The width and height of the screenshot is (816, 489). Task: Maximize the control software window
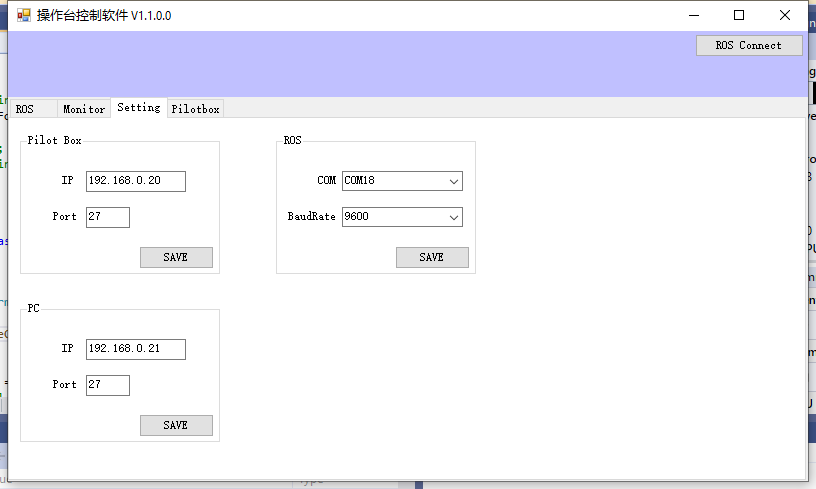[739, 15]
